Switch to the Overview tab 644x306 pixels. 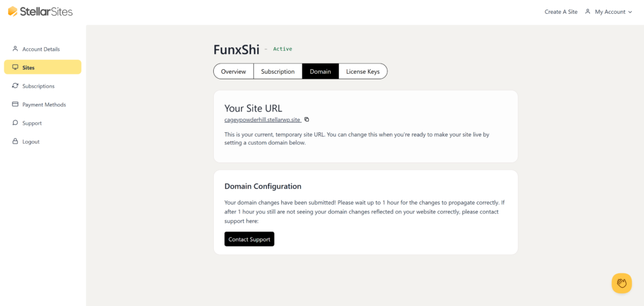coord(233,72)
